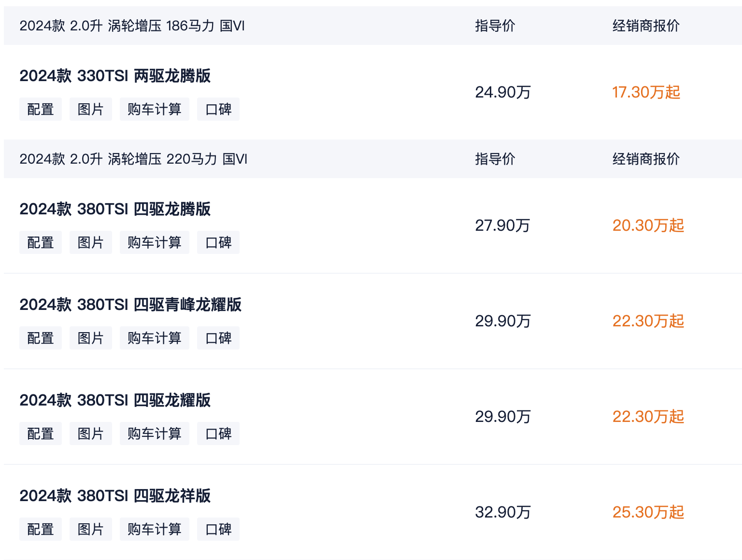Open the 2024款 380TSI 四驱龙腾版 model link
The width and height of the screenshot is (742, 560).
point(115,209)
